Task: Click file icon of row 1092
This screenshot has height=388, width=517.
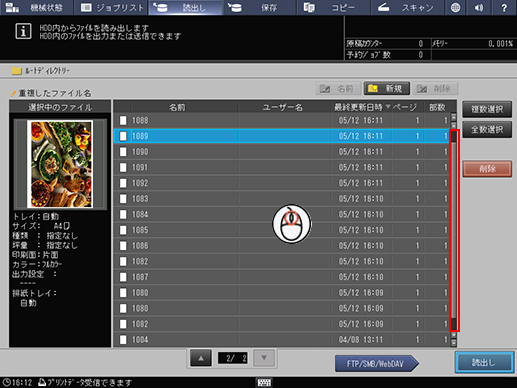Action: point(123,183)
